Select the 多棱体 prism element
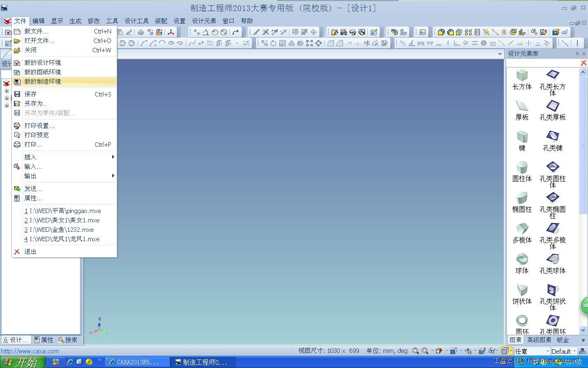This screenshot has height=368, width=588. click(x=522, y=233)
